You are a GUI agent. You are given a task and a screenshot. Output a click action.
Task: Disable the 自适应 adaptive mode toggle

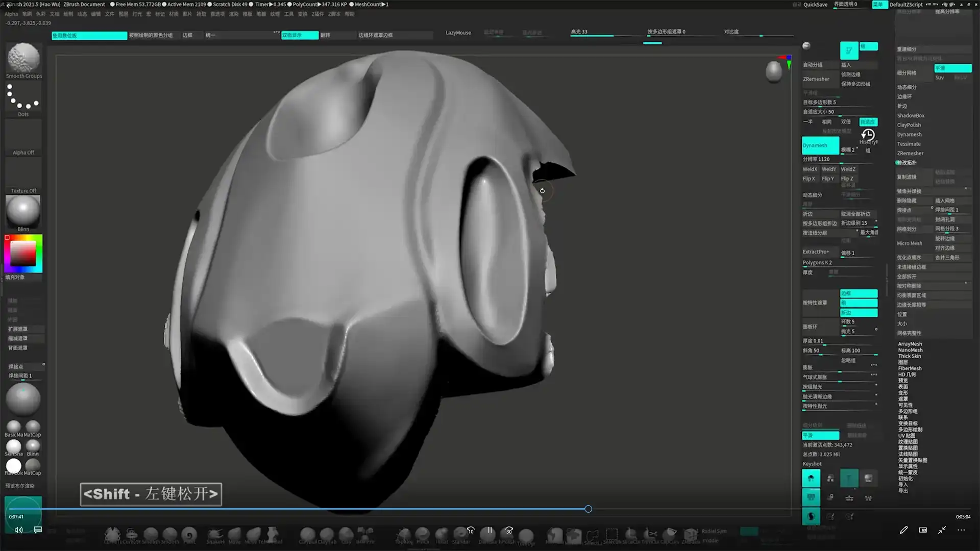click(x=868, y=122)
